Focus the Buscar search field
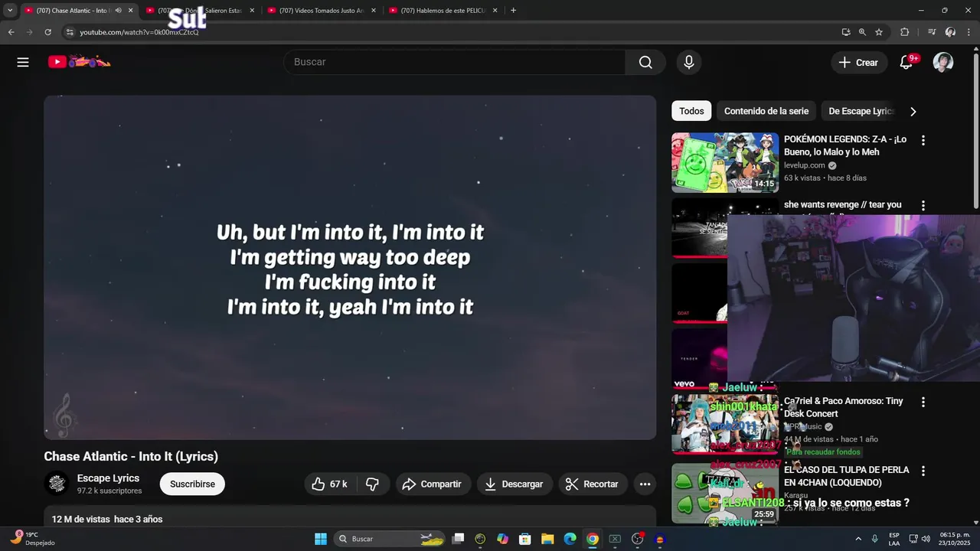 [x=456, y=62]
